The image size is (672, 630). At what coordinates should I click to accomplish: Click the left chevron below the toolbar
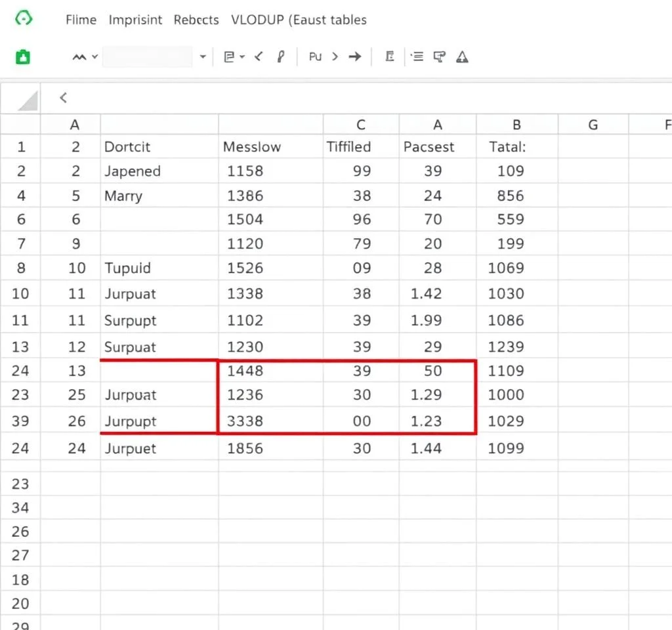[63, 98]
